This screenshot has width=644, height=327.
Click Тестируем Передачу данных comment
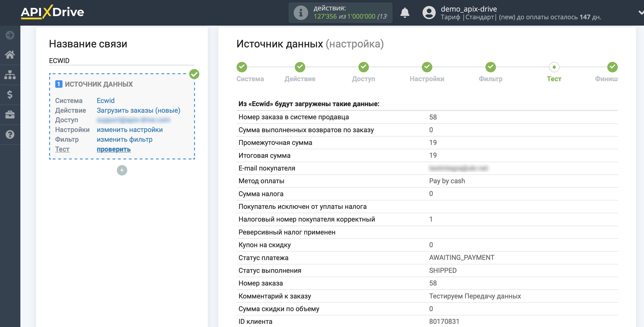tap(475, 296)
